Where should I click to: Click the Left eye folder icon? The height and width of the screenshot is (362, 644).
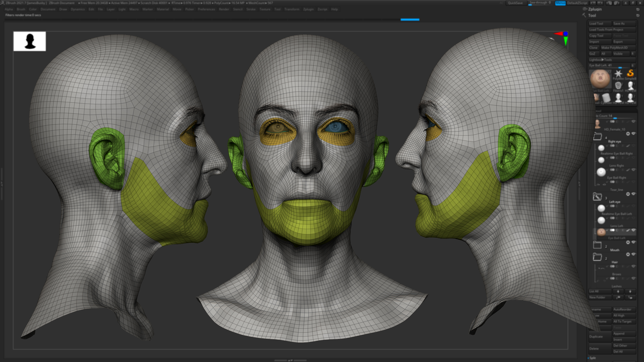point(598,197)
